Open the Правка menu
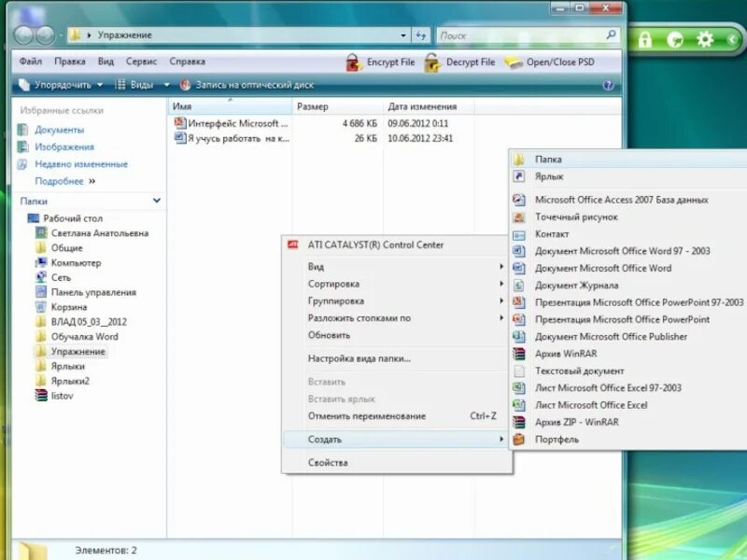The height and width of the screenshot is (560, 747). coord(69,62)
